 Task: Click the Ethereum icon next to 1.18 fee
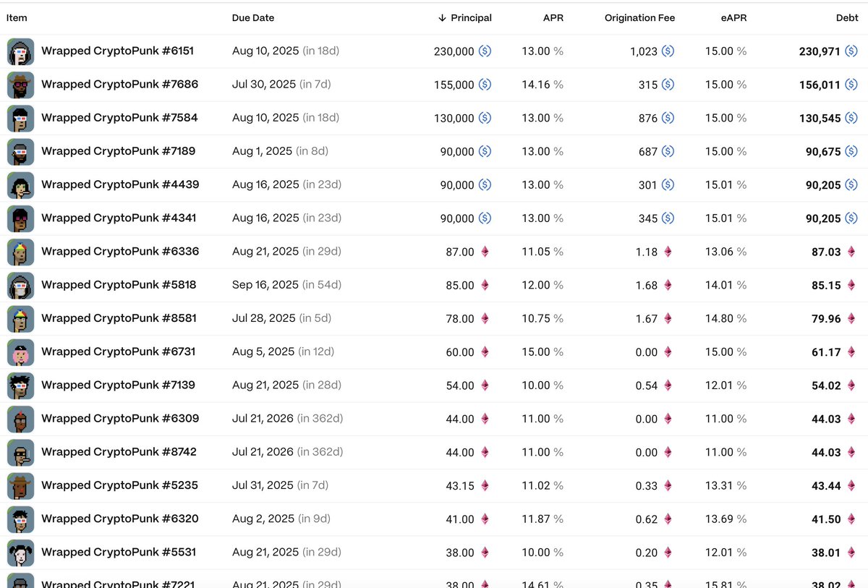tap(668, 252)
